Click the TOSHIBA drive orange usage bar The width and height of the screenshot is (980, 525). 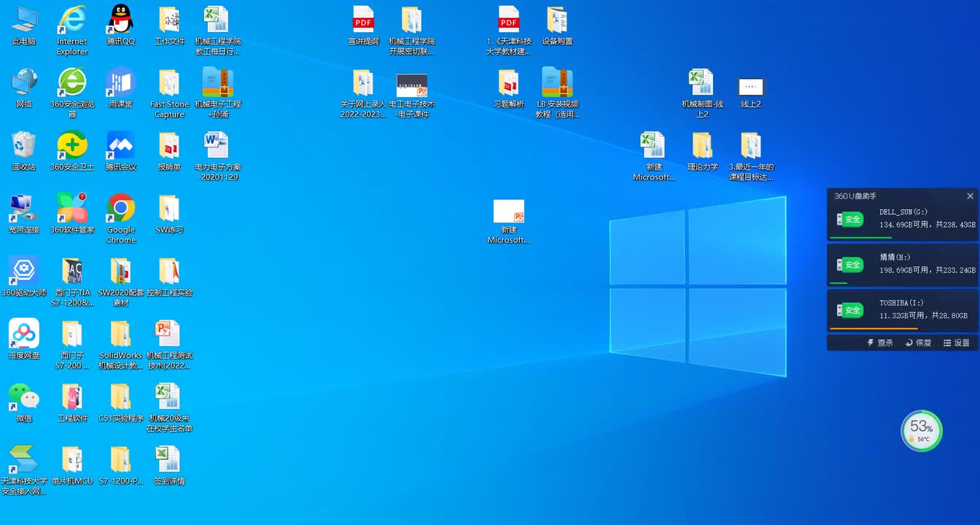874,328
